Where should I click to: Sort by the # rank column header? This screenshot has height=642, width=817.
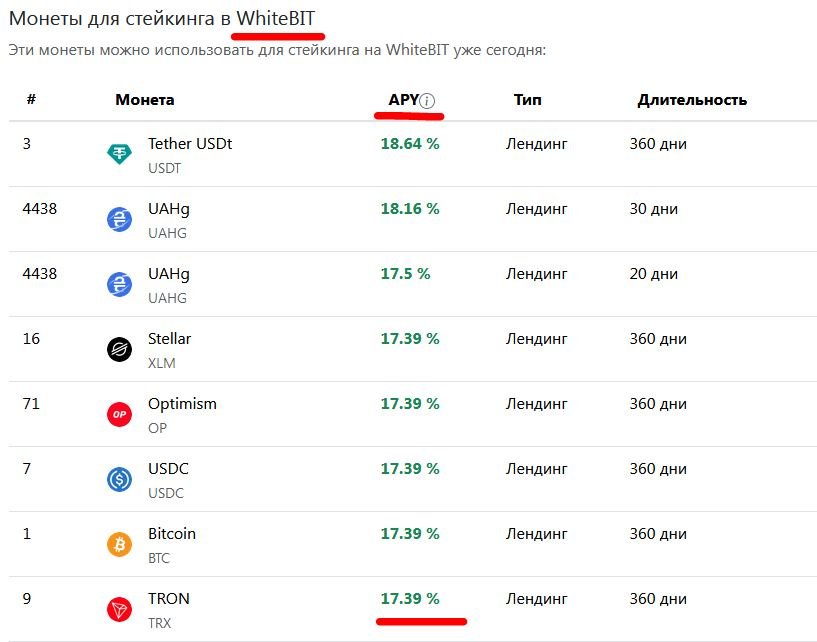tap(31, 100)
